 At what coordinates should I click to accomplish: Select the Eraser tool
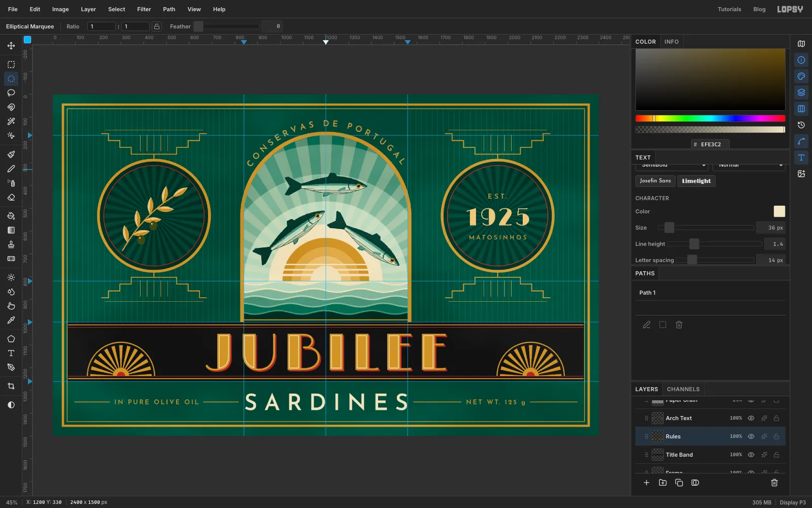click(x=11, y=197)
